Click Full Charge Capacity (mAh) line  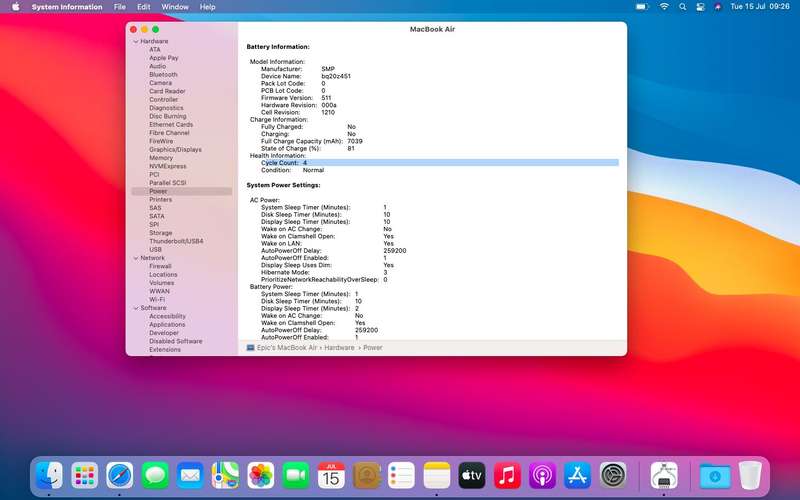click(x=312, y=141)
